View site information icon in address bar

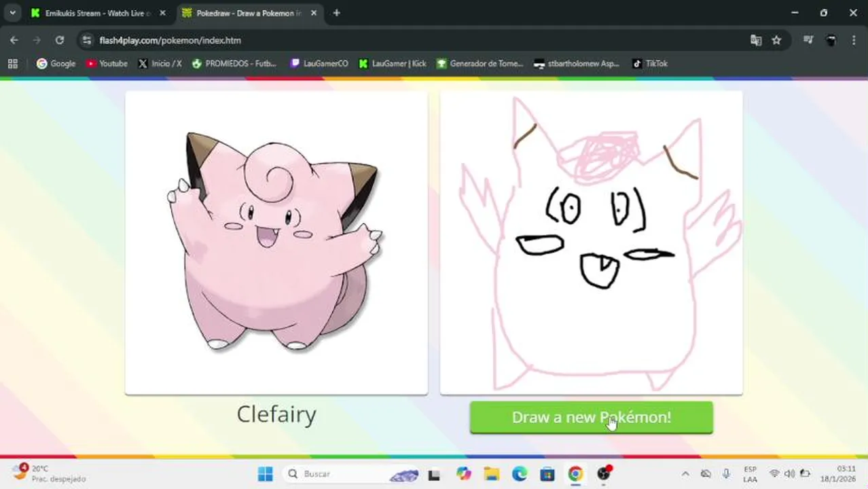pyautogui.click(x=86, y=40)
